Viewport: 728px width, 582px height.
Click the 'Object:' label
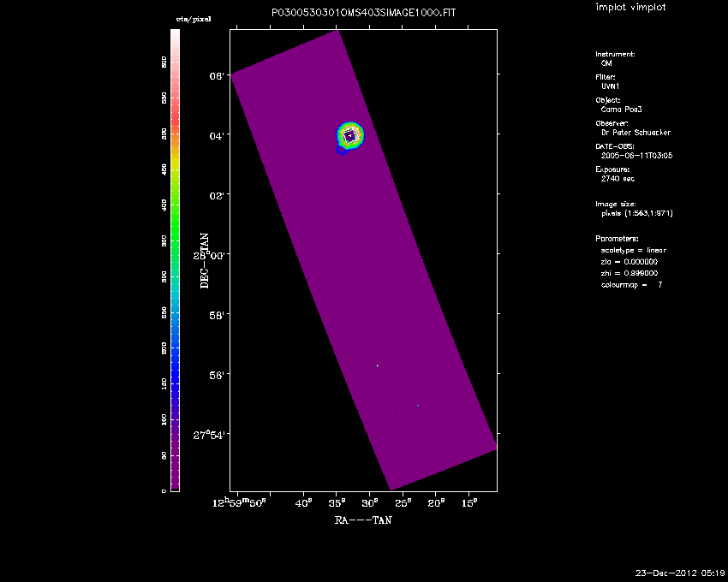[x=608, y=100]
